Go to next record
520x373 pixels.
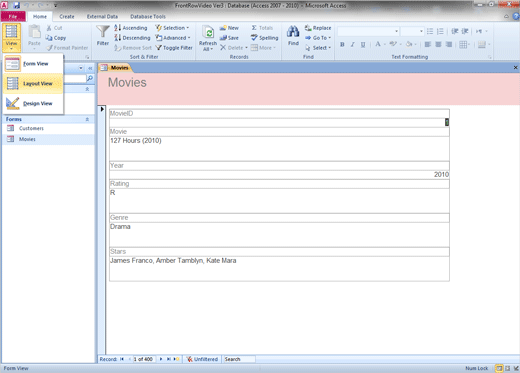point(161,359)
